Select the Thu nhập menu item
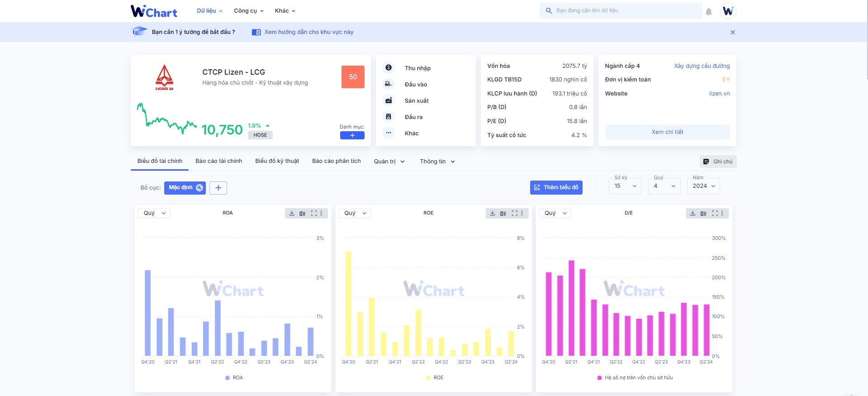The height and width of the screenshot is (396, 868). (x=417, y=68)
